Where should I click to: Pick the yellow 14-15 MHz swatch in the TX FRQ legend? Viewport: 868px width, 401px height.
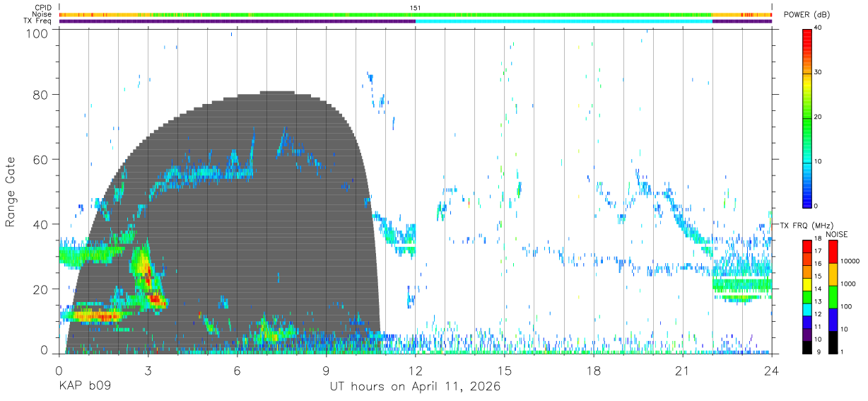pos(807,284)
